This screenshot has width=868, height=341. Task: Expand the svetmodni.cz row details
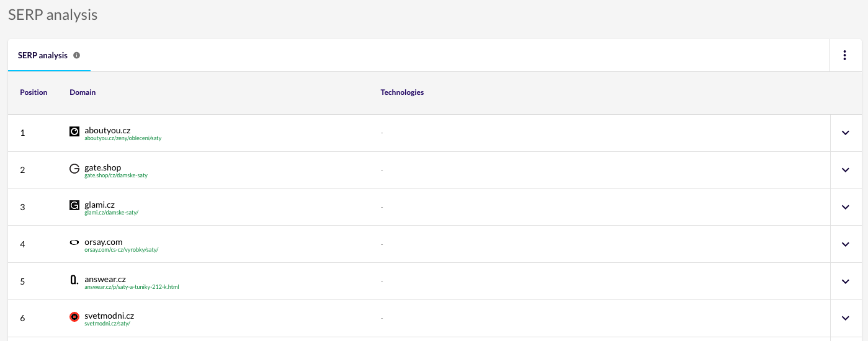tap(845, 318)
